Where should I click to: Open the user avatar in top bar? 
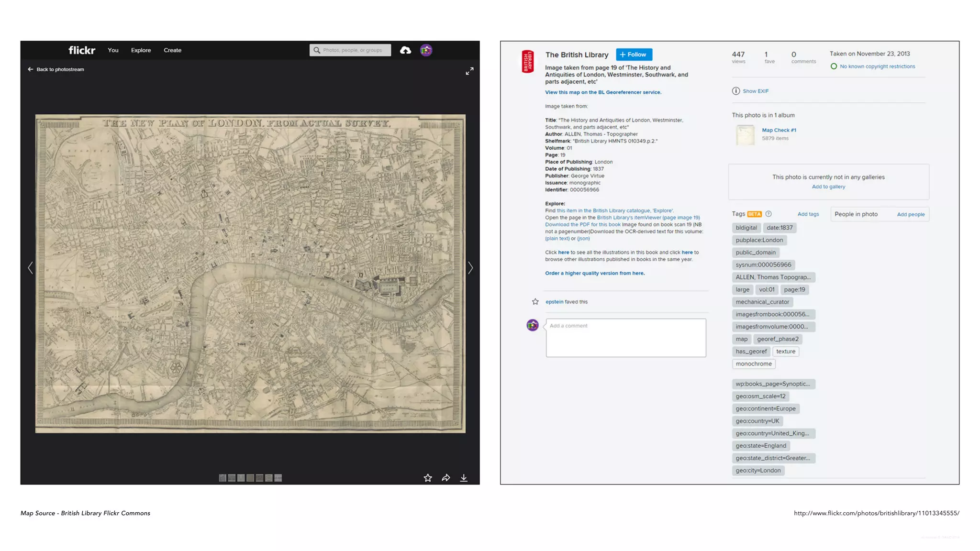pos(426,50)
